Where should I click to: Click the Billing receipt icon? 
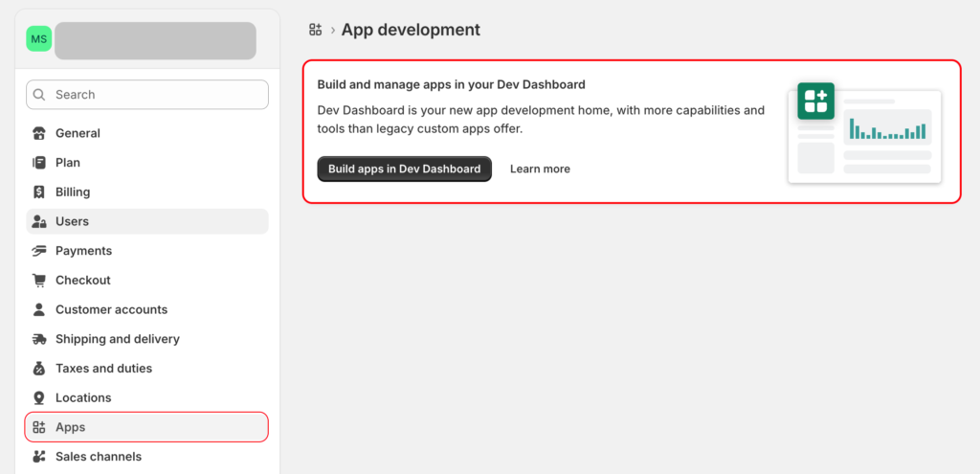point(38,192)
